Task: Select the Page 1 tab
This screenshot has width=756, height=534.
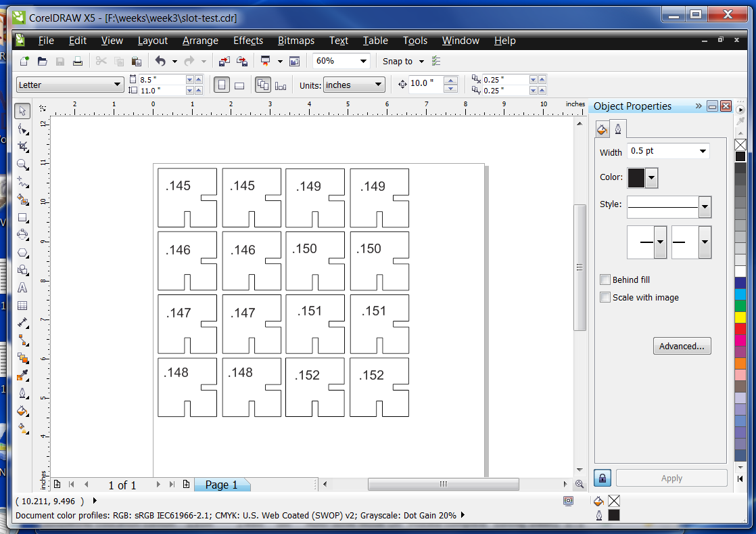Action: pyautogui.click(x=222, y=485)
